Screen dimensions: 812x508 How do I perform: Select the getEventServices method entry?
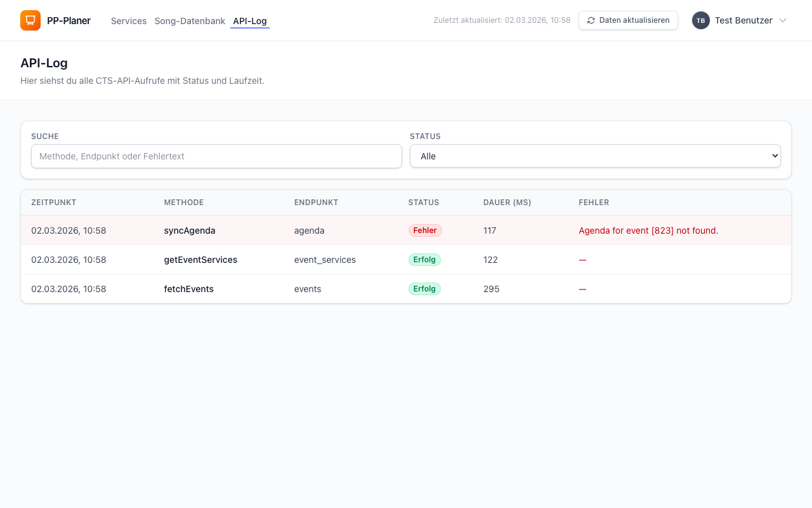[200, 260]
